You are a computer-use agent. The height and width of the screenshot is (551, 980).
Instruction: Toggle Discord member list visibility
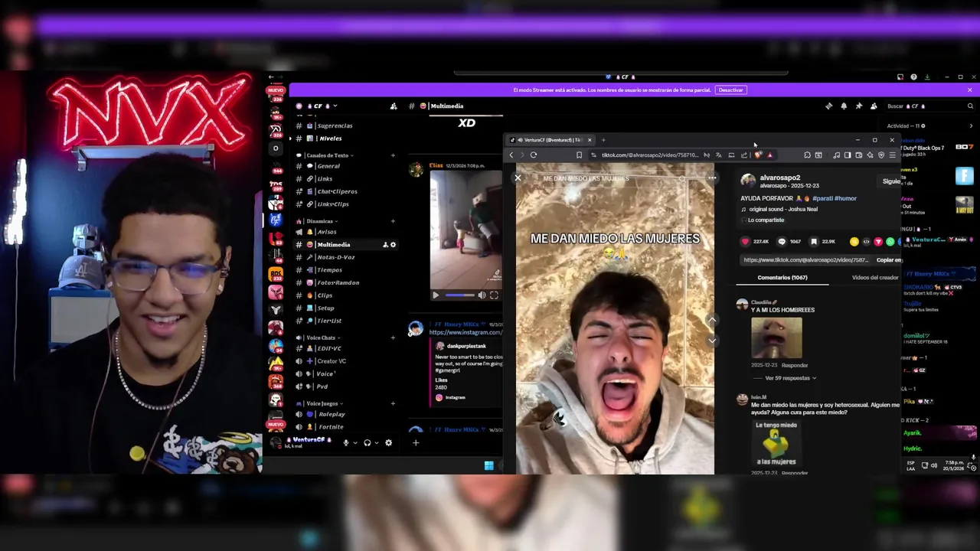[874, 106]
